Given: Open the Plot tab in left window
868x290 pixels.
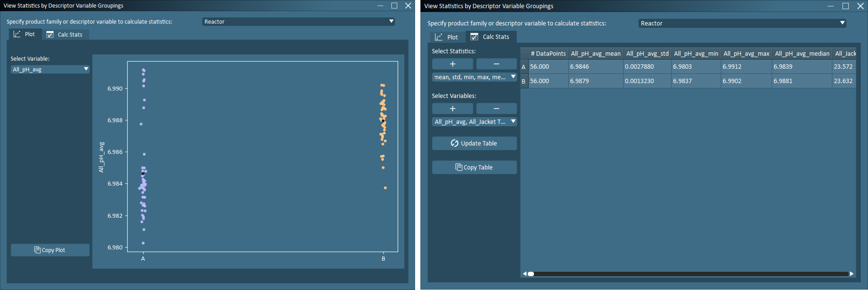Looking at the screenshot, I should point(24,34).
